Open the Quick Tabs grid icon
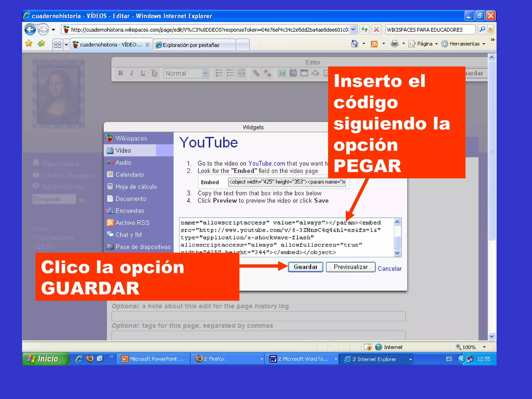Viewport: 532px width, 399px height. [57, 45]
